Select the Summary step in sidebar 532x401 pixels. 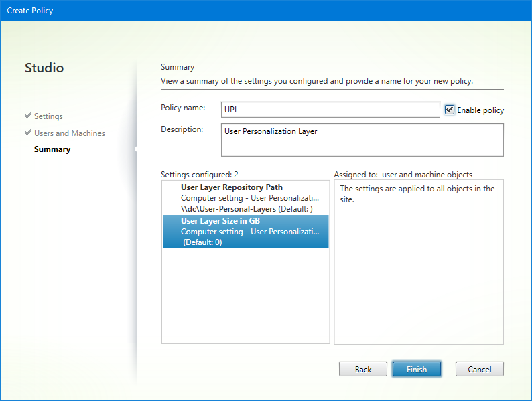coord(52,149)
